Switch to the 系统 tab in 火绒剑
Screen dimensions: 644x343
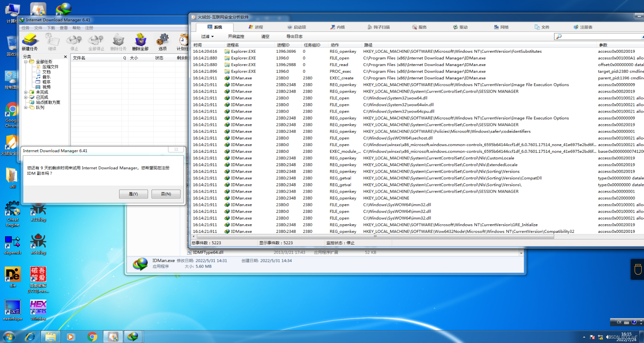coord(215,27)
